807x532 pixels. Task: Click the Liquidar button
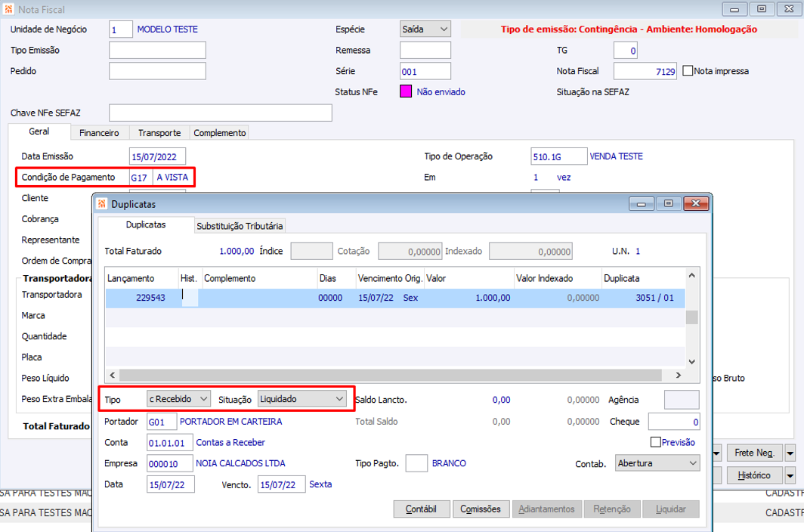pos(671,509)
